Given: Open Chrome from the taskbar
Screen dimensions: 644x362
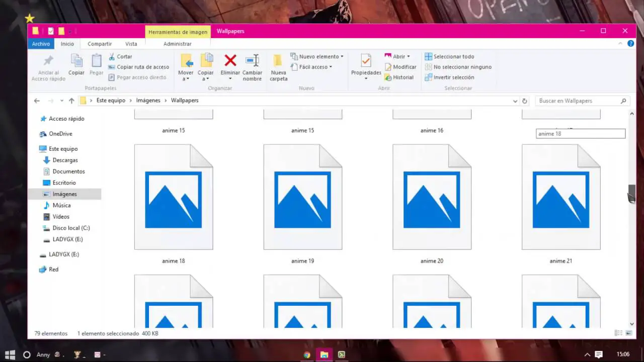Looking at the screenshot, I should (307, 354).
